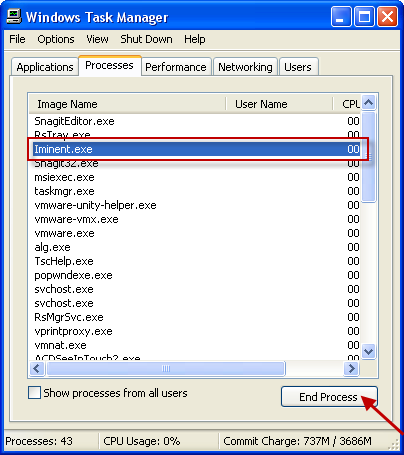
Task: Select the TscHelp.exe process
Action: coord(196,261)
